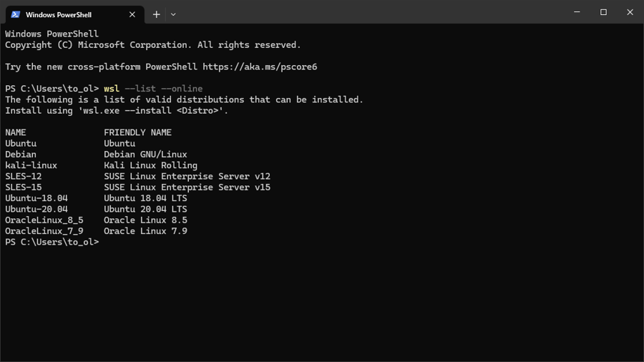Click the yellow 'wsl' command text

click(x=112, y=89)
